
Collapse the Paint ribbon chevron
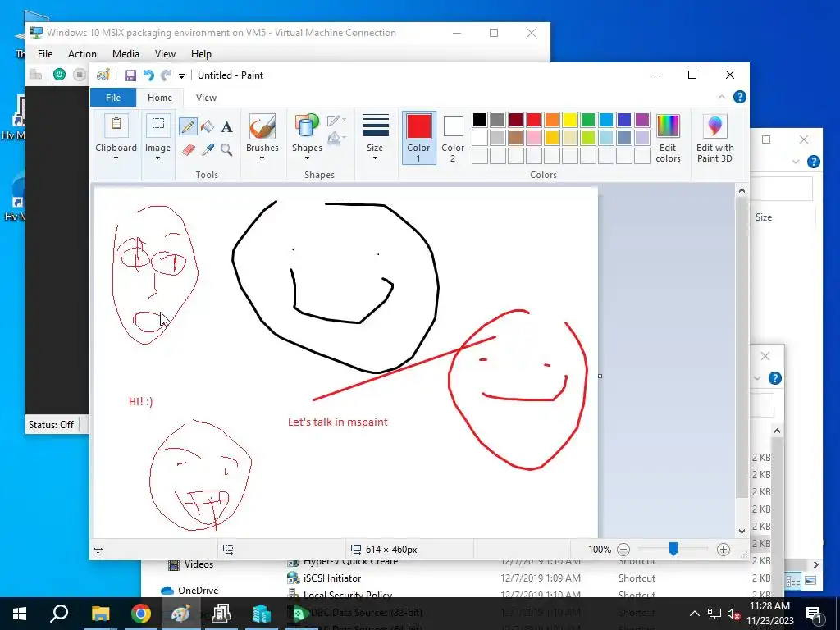722,97
